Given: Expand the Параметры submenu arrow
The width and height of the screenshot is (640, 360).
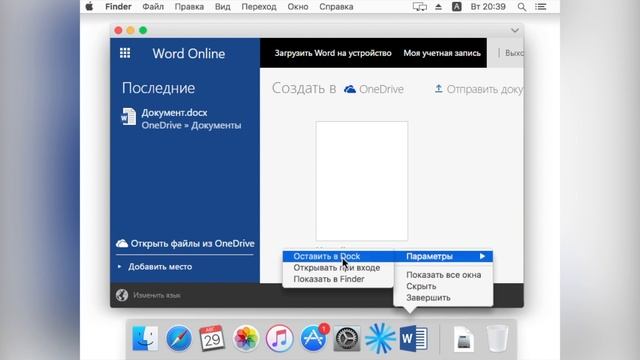Looking at the screenshot, I should point(482,256).
